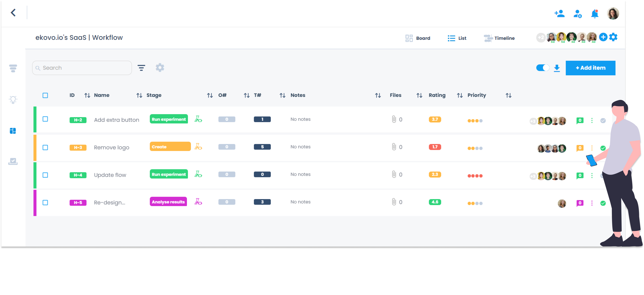Click the experiment flask icon for Remove logo

coord(198,147)
